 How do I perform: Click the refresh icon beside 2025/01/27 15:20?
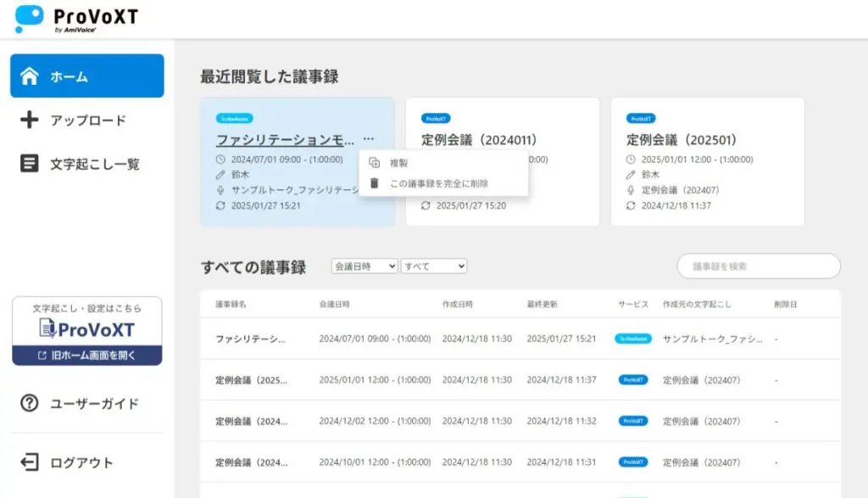(x=426, y=205)
